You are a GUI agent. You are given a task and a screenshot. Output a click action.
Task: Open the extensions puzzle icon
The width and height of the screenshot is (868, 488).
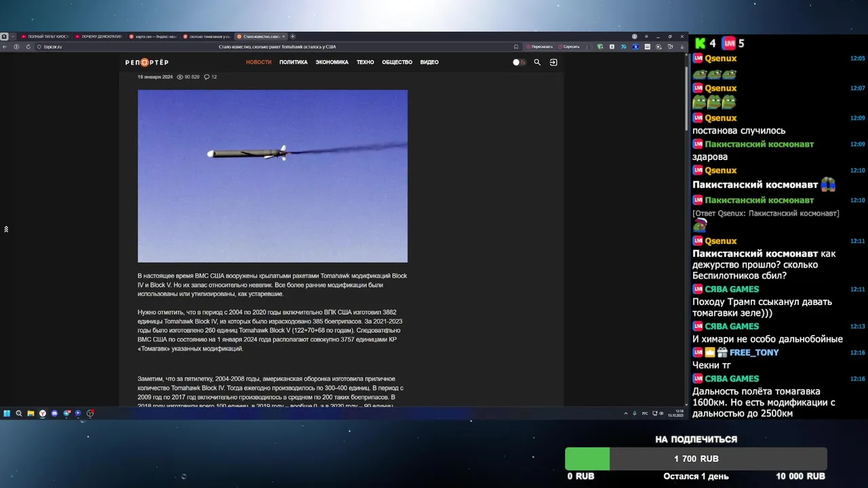pyautogui.click(x=670, y=47)
